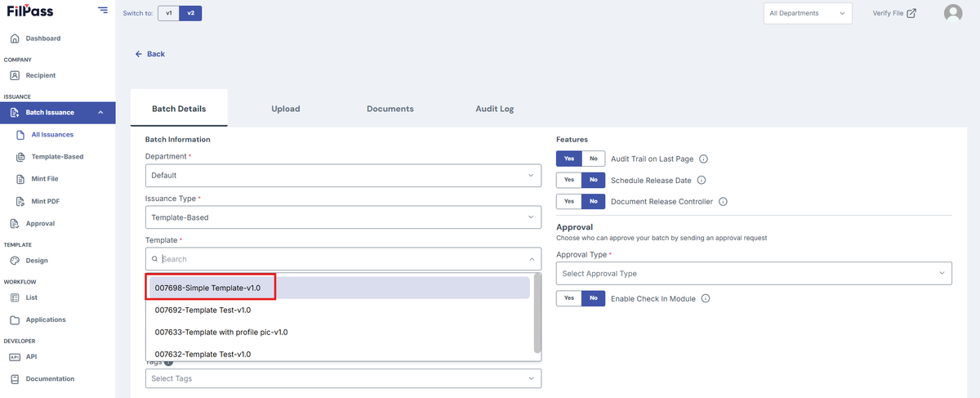This screenshot has height=398, width=980.
Task: Switch to version v2
Action: point(190,13)
